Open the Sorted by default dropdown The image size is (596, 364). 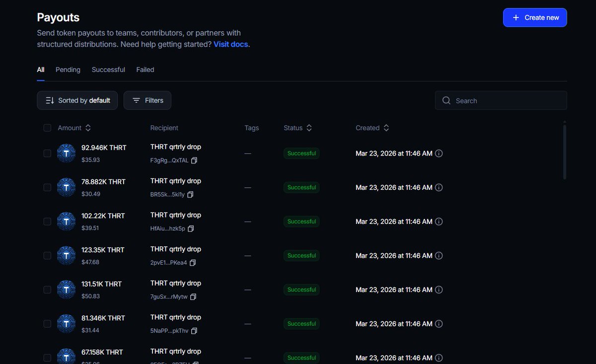77,100
